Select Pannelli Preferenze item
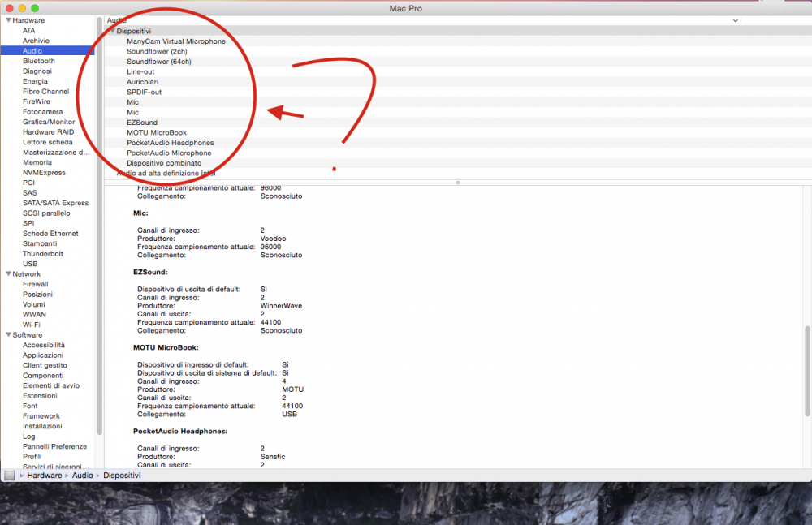This screenshot has width=812, height=525. pos(55,446)
